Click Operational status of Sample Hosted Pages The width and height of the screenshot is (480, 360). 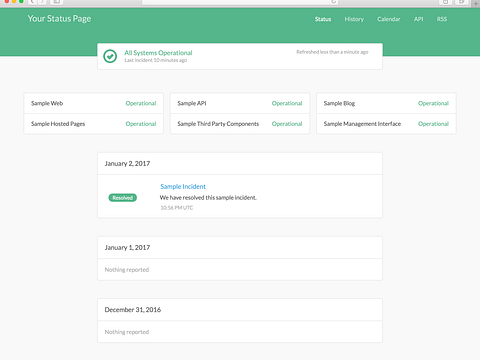tap(141, 124)
